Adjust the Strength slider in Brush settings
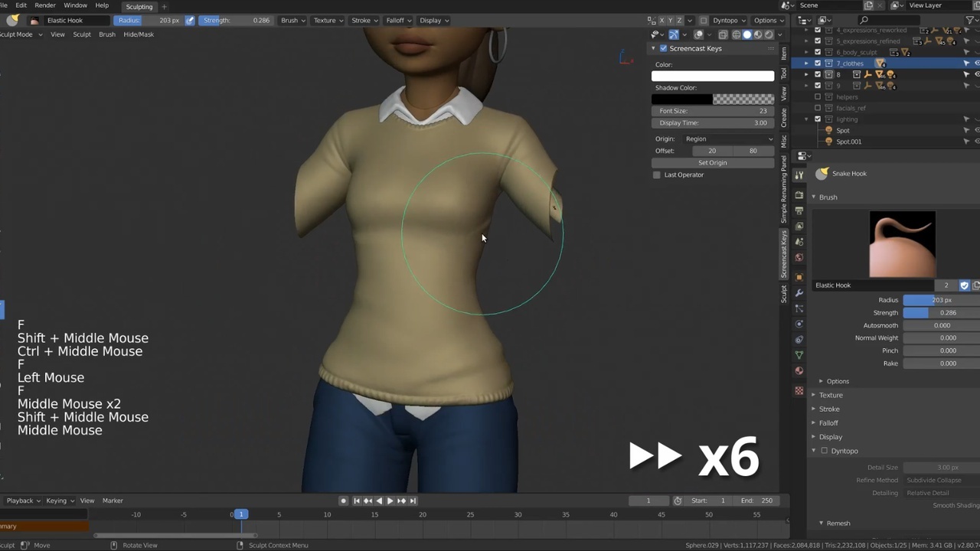 click(x=930, y=312)
